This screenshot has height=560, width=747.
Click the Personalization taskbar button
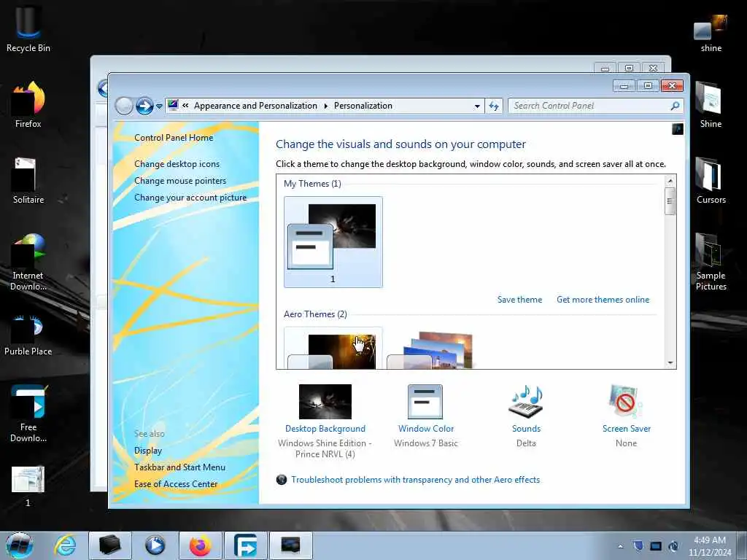pos(291,545)
